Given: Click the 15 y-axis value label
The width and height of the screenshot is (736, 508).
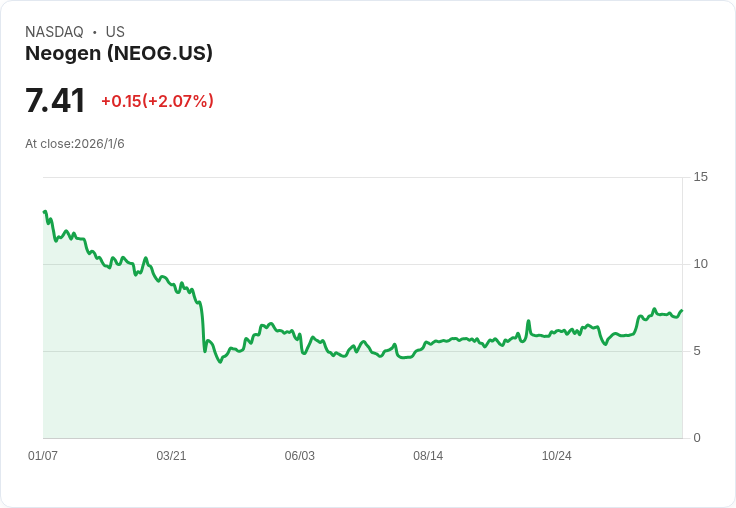Looking at the screenshot, I should tap(700, 177).
